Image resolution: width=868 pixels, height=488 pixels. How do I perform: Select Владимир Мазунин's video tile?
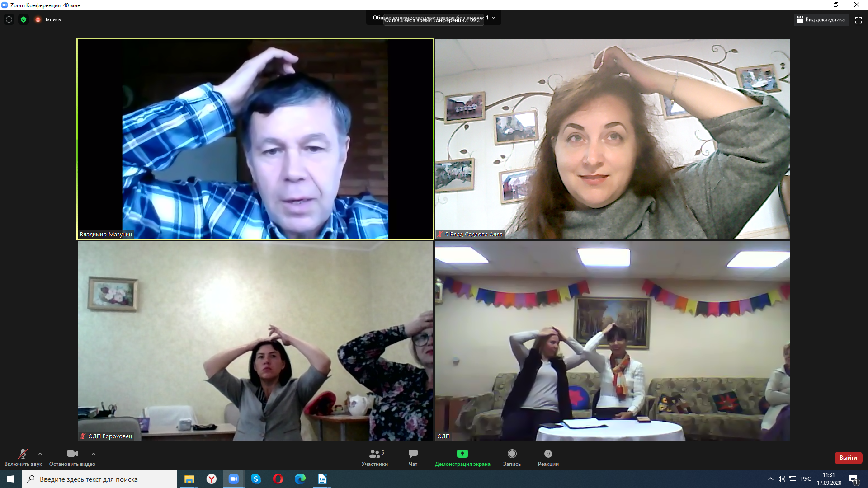[x=255, y=139]
